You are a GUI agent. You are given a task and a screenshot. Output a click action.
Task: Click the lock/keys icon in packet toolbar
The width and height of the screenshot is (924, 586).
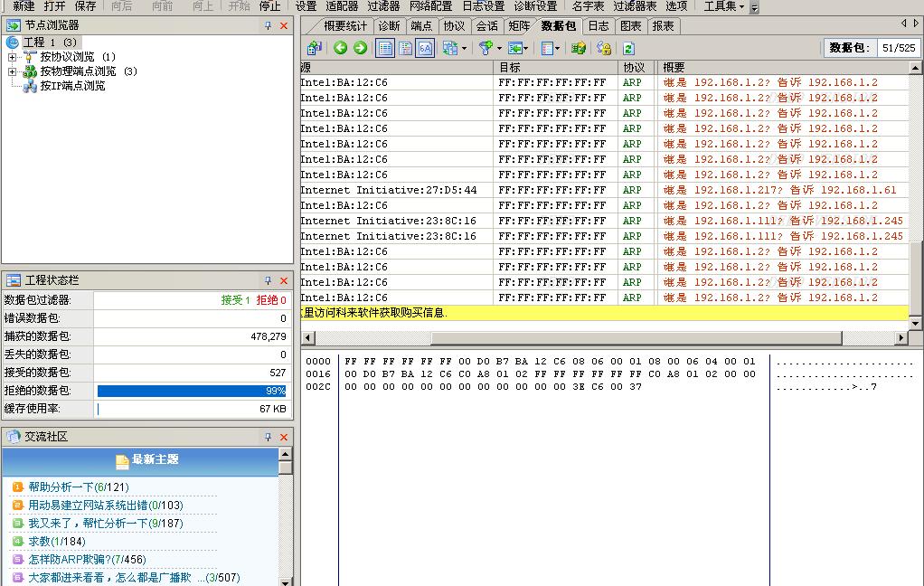pyautogui.click(x=603, y=48)
